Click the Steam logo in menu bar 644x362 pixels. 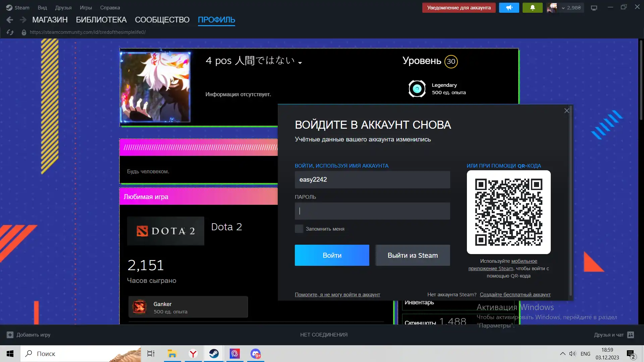coord(9,7)
